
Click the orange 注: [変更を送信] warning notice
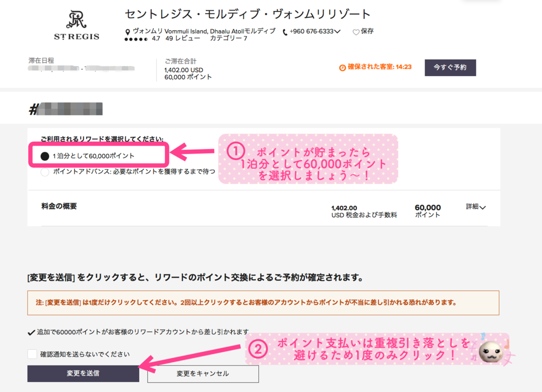(x=264, y=303)
